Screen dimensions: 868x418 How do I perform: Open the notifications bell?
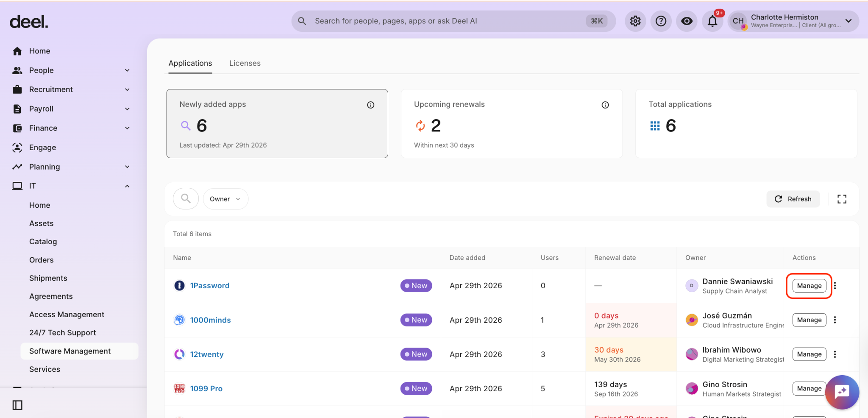pos(712,21)
